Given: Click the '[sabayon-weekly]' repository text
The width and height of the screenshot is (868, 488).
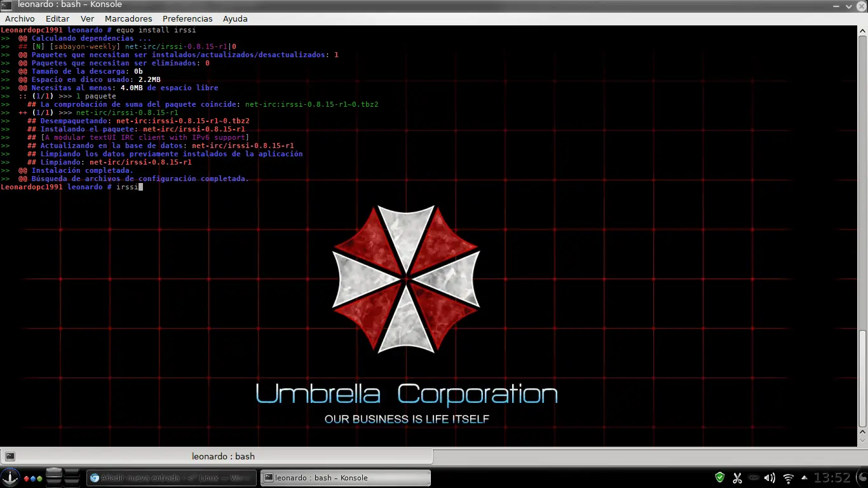Looking at the screenshot, I should (x=85, y=46).
